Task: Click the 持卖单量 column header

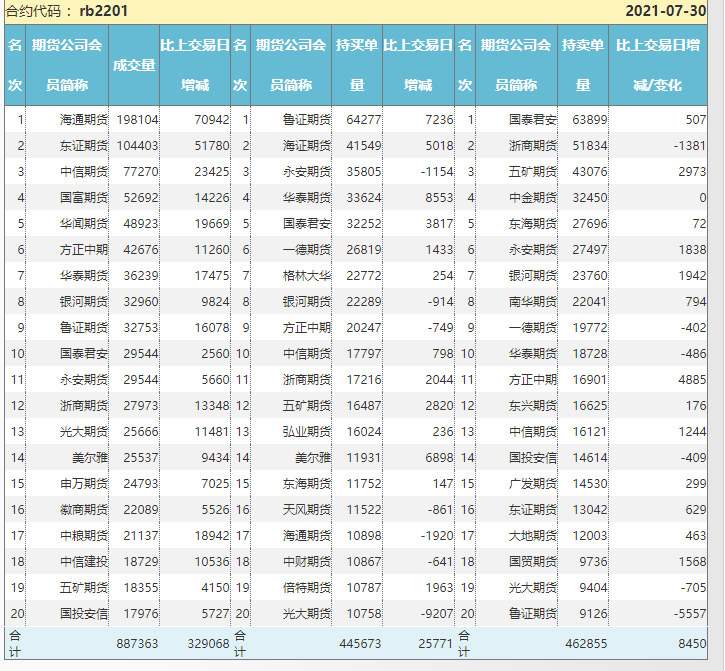Action: (x=583, y=65)
